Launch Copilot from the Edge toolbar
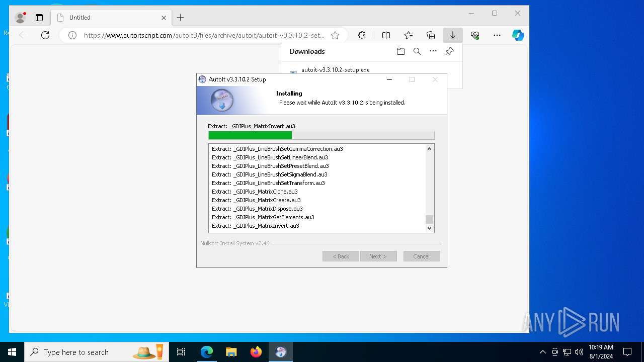The height and width of the screenshot is (362, 644). (518, 35)
